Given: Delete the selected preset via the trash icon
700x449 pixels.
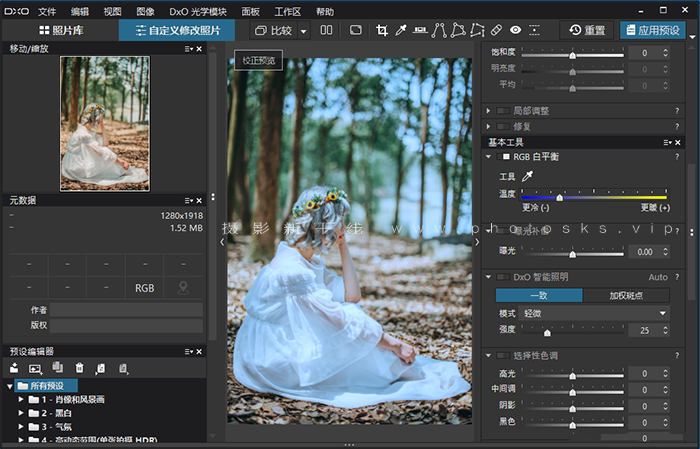Looking at the screenshot, I should [x=79, y=368].
